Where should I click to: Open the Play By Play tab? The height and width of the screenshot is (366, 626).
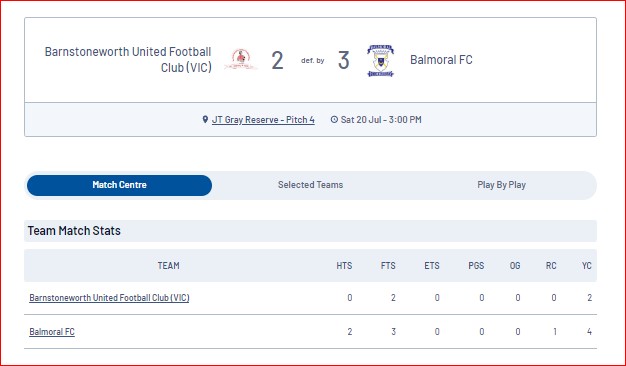coord(501,185)
